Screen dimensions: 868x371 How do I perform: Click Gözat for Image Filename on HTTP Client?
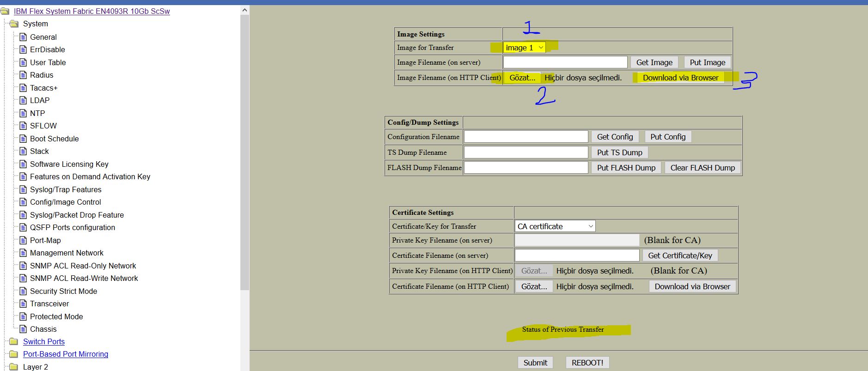point(522,78)
